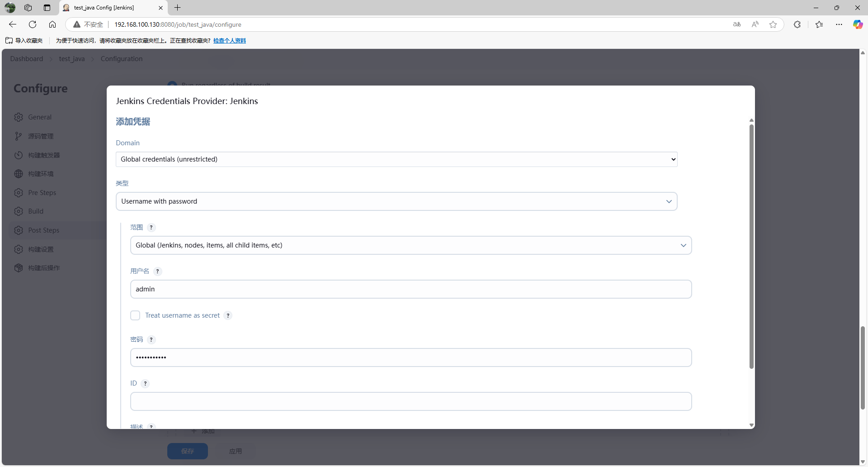Go to browser home page
868x467 pixels.
coord(52,24)
